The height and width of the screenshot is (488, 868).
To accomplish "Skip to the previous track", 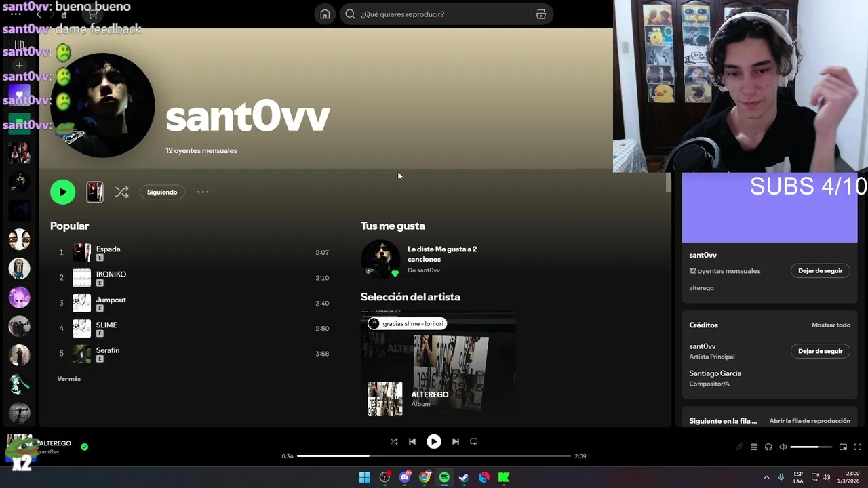I will click(412, 441).
